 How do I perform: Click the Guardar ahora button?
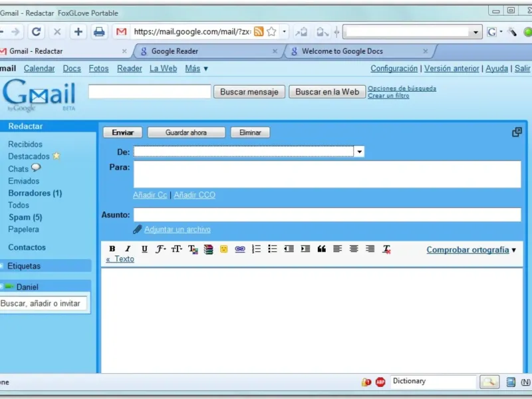pos(186,132)
